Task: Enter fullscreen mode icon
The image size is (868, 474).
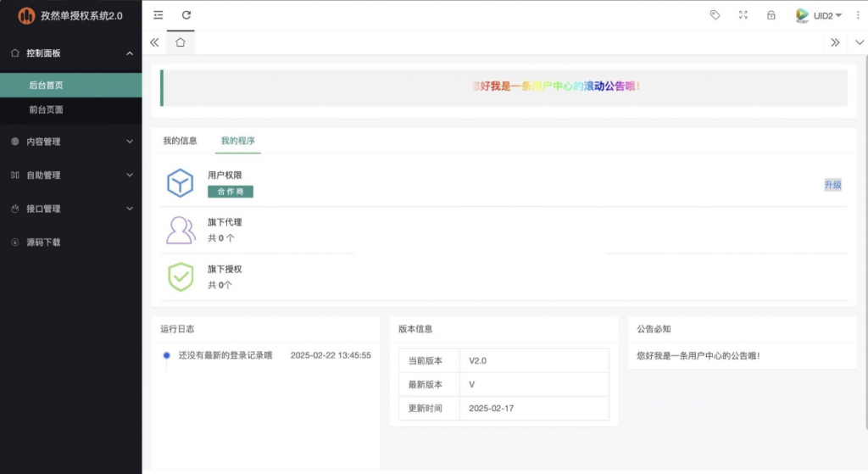Action: pos(743,15)
